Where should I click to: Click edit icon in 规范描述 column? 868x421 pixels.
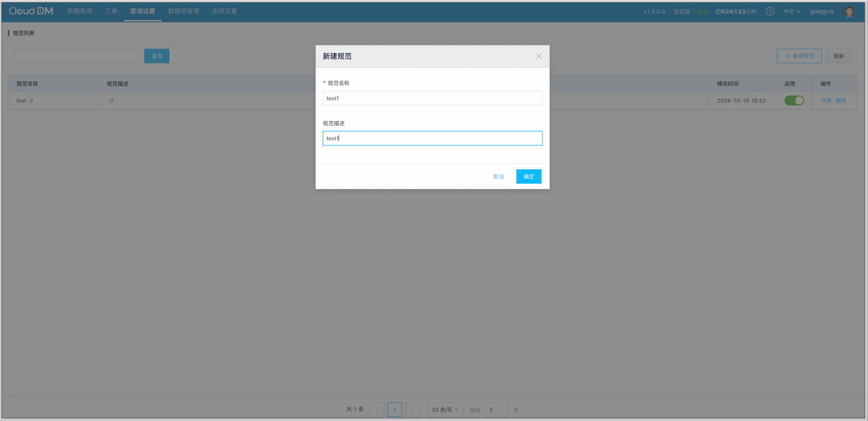[x=111, y=101]
